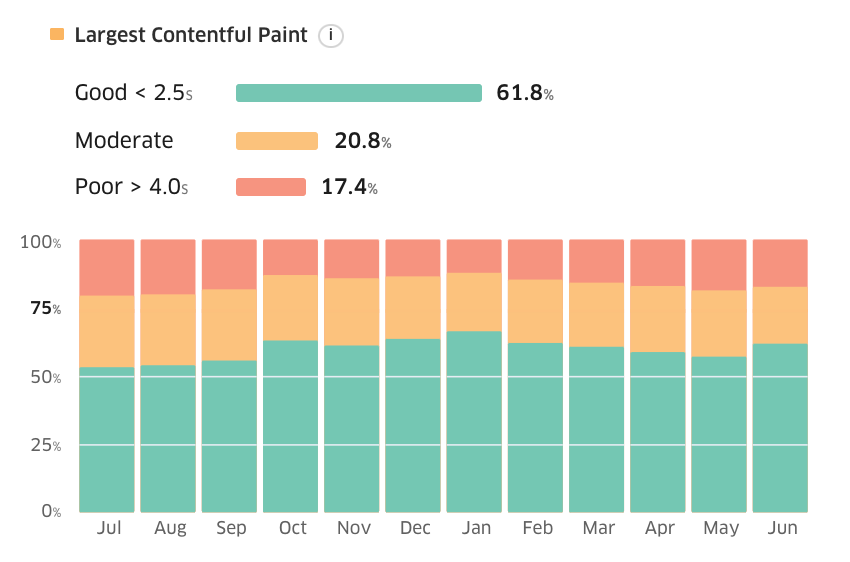This screenshot has height=562, width=850.
Task: Click the May bar's red poor segment
Action: tap(719, 264)
